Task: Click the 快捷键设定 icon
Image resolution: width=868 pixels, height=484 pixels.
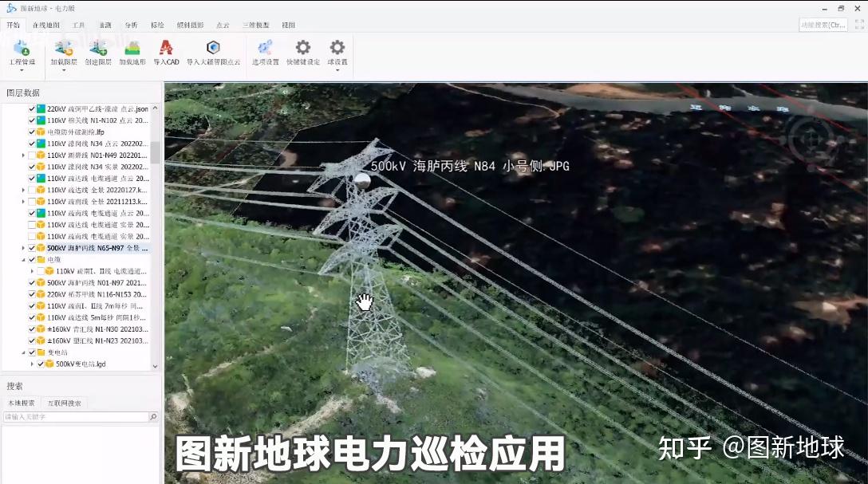Action: (x=302, y=48)
